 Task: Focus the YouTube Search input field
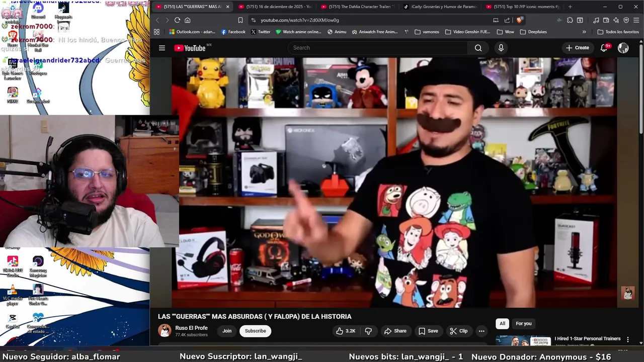377,48
